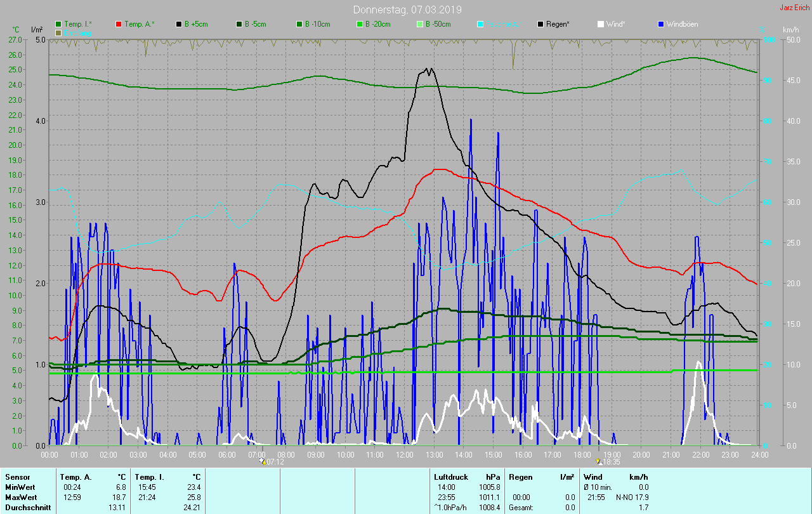Click the blue Windböen legend square

point(661,24)
